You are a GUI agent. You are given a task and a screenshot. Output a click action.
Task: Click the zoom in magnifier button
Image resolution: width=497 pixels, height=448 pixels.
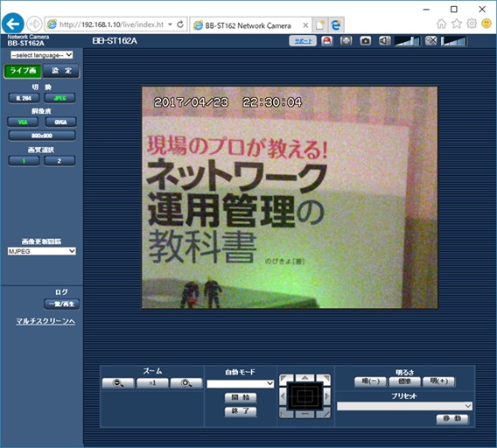click(x=186, y=383)
